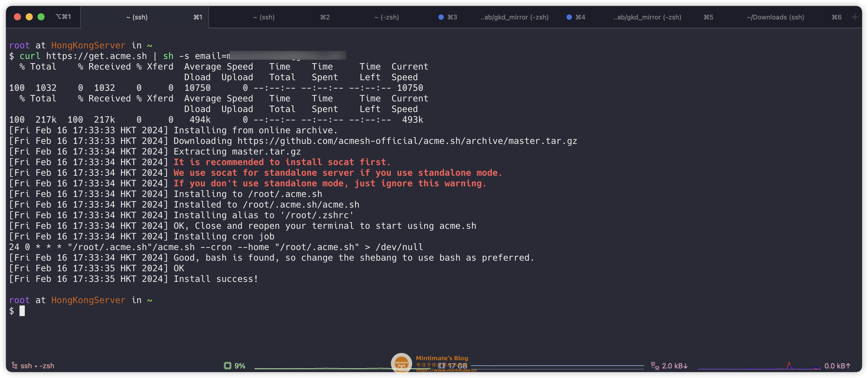Click the 'Install success!' line
Viewport: 868px width, 378px height.
[216, 279]
